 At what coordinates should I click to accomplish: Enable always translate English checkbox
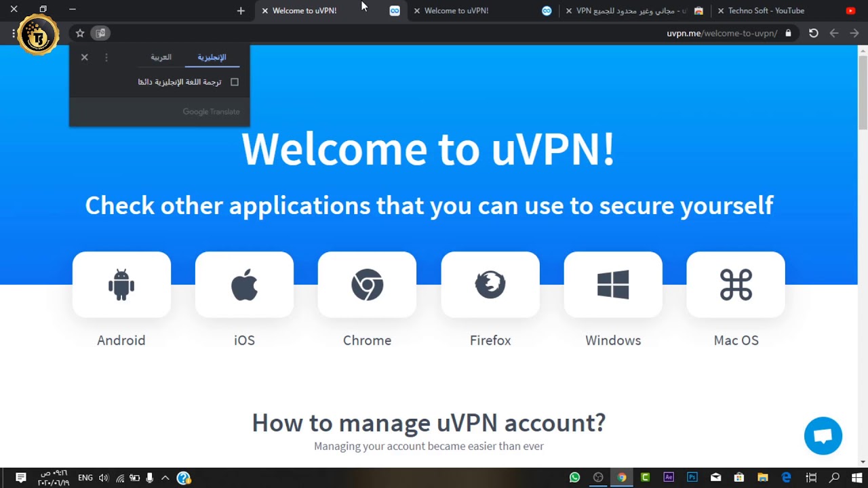click(x=235, y=82)
